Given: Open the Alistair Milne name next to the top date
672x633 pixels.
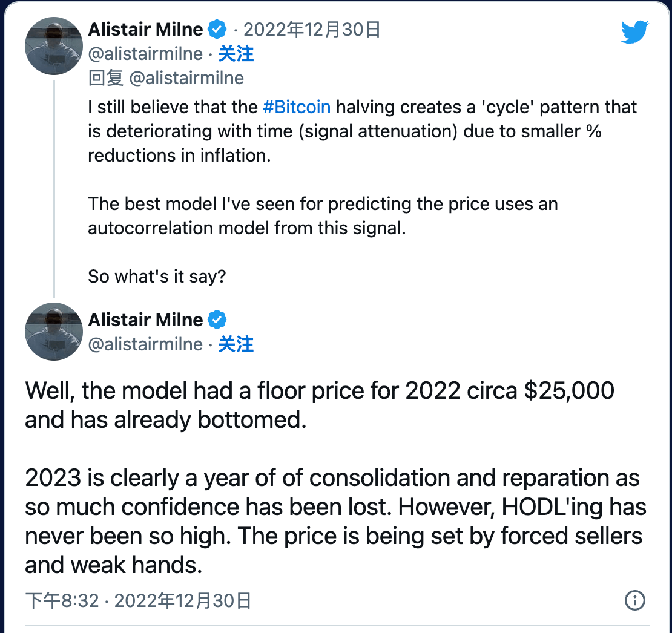Looking at the screenshot, I should (x=146, y=30).
